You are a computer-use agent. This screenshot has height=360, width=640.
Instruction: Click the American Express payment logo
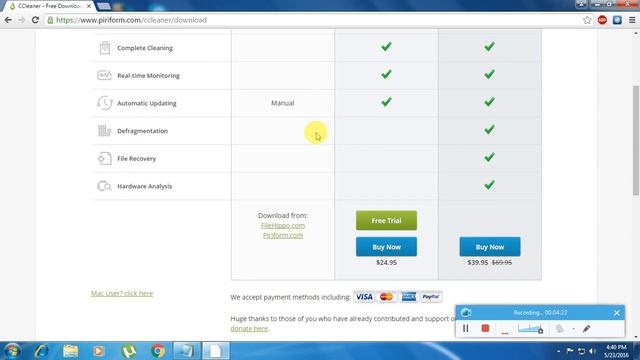pos(409,297)
